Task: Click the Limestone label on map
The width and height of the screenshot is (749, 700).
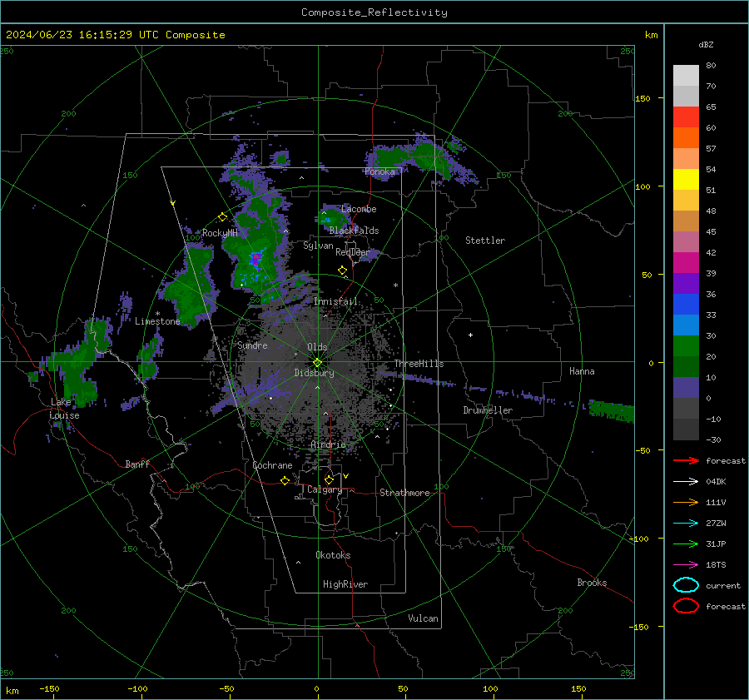Action: [157, 321]
